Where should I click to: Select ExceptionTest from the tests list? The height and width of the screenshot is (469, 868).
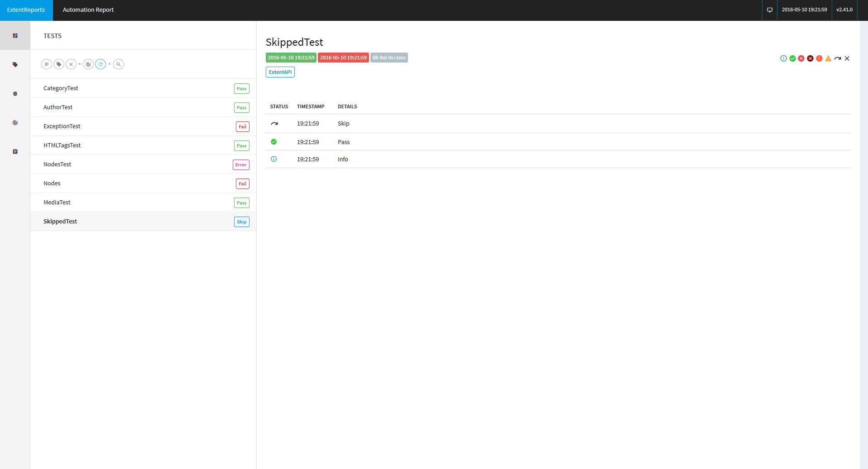(x=62, y=126)
